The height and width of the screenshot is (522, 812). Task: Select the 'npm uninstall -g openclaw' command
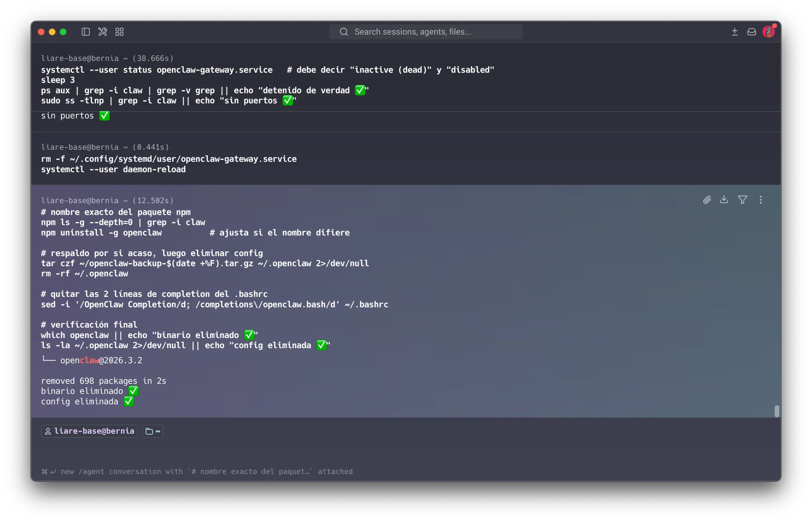point(101,233)
